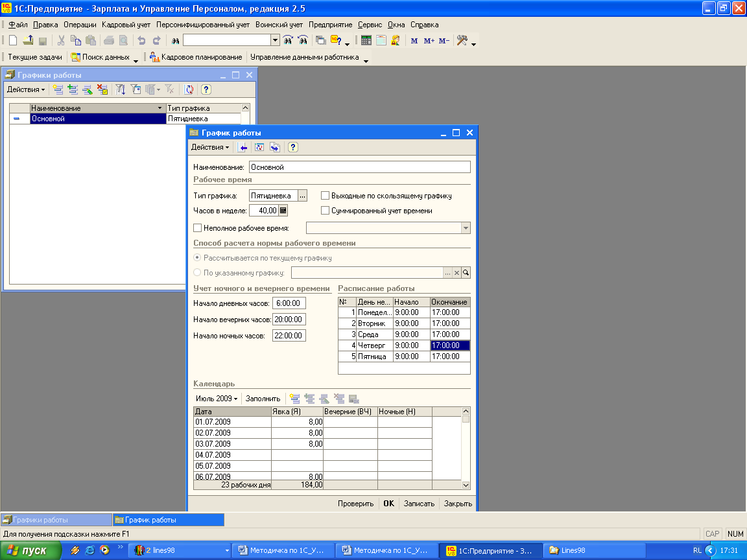Screen dimensions: 747x560
Task: Click the Закрыть button
Action: pos(458,504)
